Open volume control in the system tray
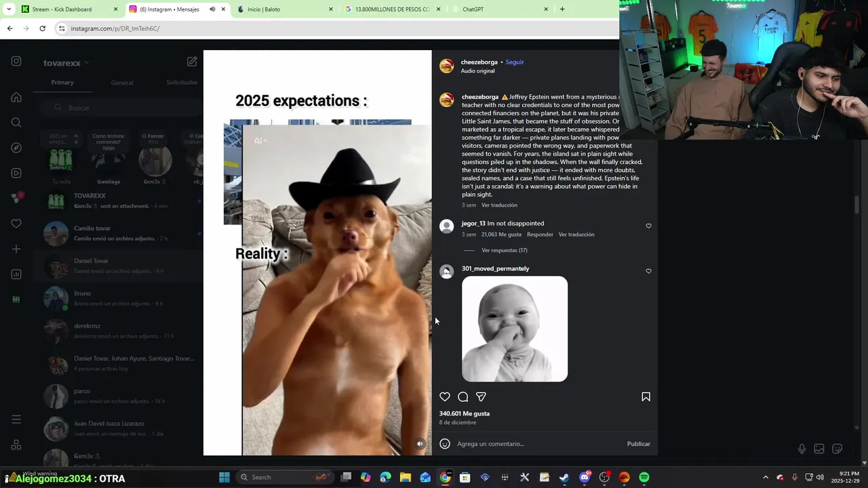 pyautogui.click(x=820, y=477)
